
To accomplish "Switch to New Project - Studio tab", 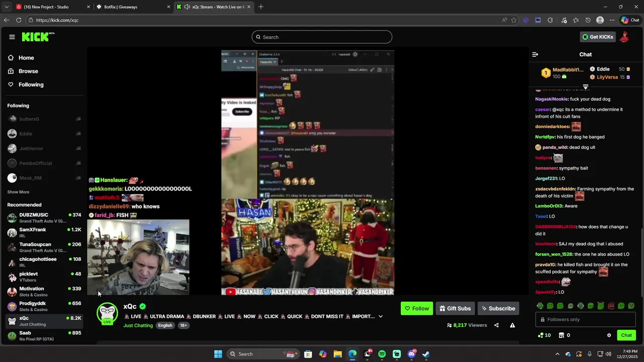I will click(52, 7).
